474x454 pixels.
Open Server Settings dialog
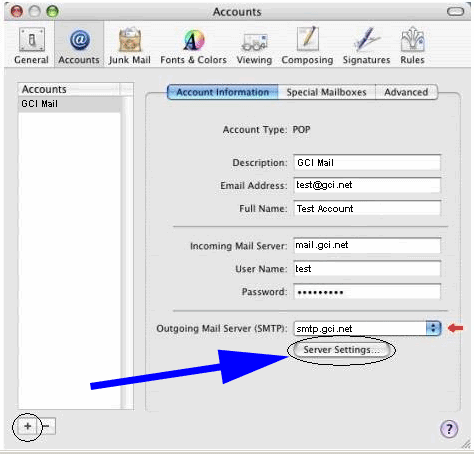341,350
